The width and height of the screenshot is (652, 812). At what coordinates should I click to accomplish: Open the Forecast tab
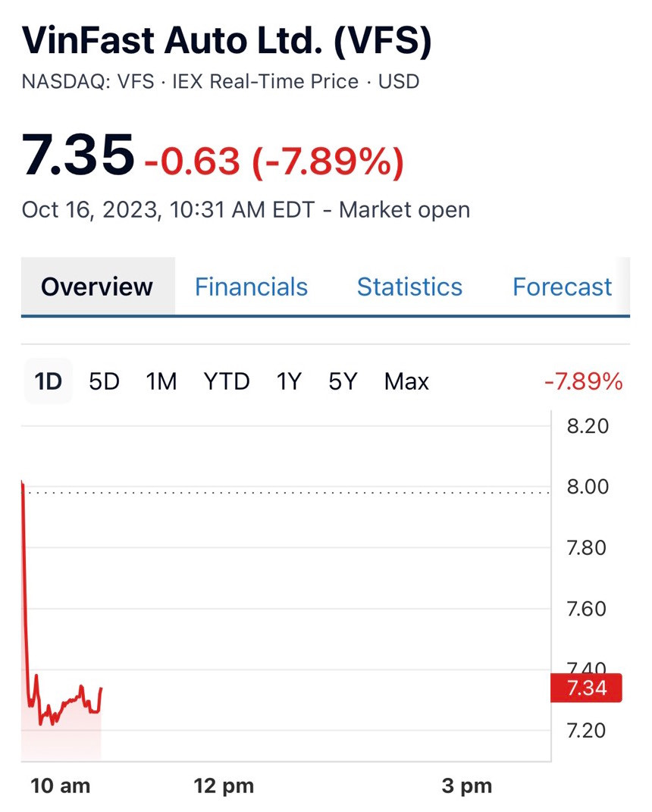pos(562,287)
